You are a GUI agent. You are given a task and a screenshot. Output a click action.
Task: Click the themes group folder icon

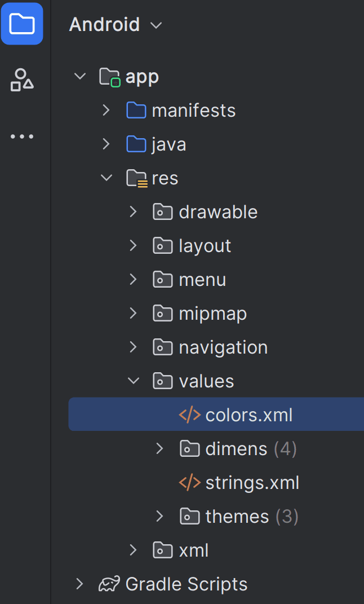click(190, 517)
